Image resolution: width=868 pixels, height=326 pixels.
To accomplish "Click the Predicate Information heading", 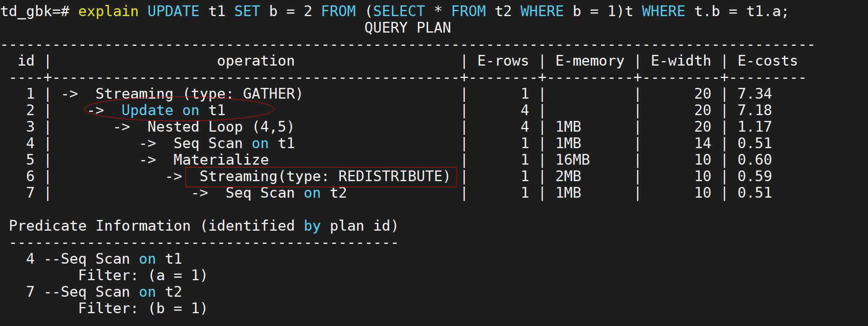I will tap(203, 226).
